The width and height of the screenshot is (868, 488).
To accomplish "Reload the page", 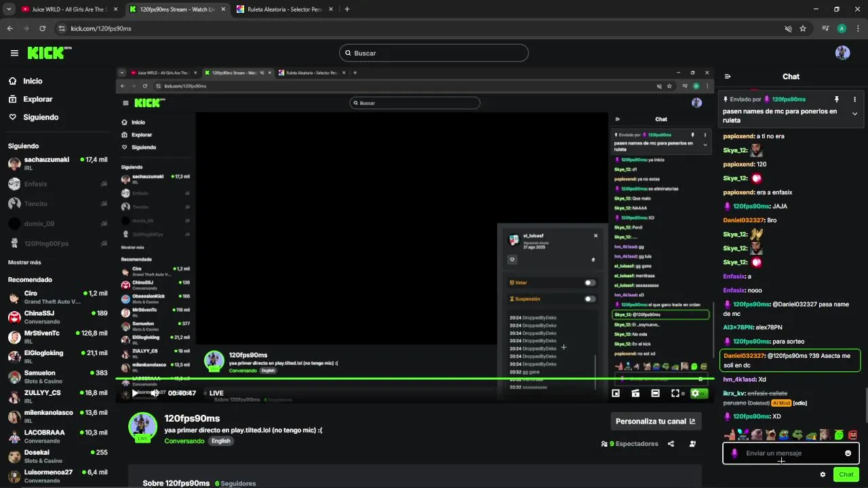I will 43,28.
